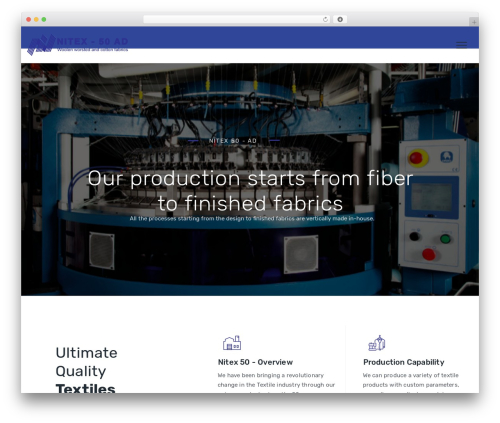Click the 'Woolen worsted and cotton fabrics' tagline
The height and width of the screenshot is (423, 500).
tap(92, 50)
